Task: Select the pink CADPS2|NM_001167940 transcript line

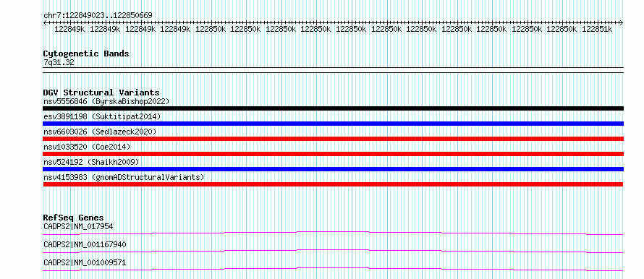Action: (x=333, y=251)
